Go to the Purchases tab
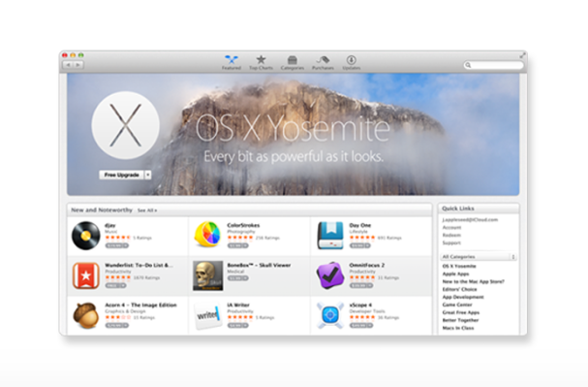Image resolution: width=588 pixels, height=387 pixels. click(x=323, y=62)
